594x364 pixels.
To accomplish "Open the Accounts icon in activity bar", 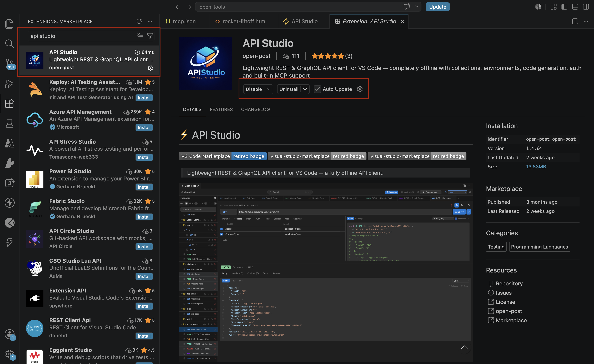I will [x=9, y=335].
